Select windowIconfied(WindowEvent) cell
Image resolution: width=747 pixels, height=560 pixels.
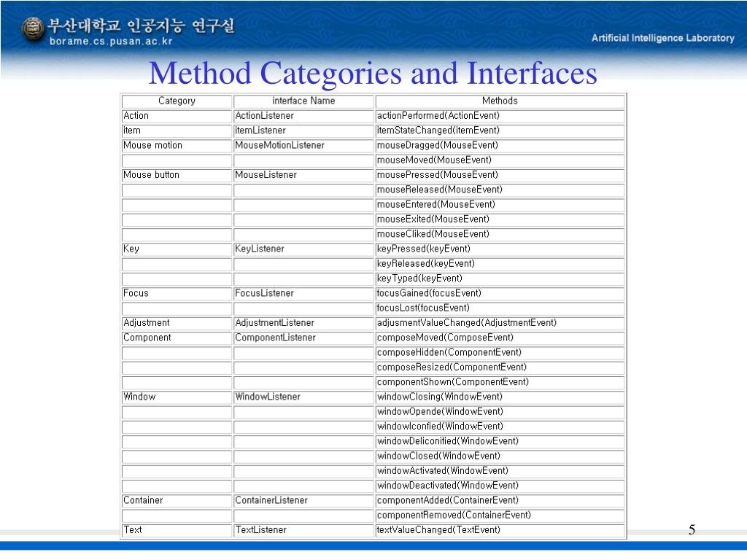point(500,426)
